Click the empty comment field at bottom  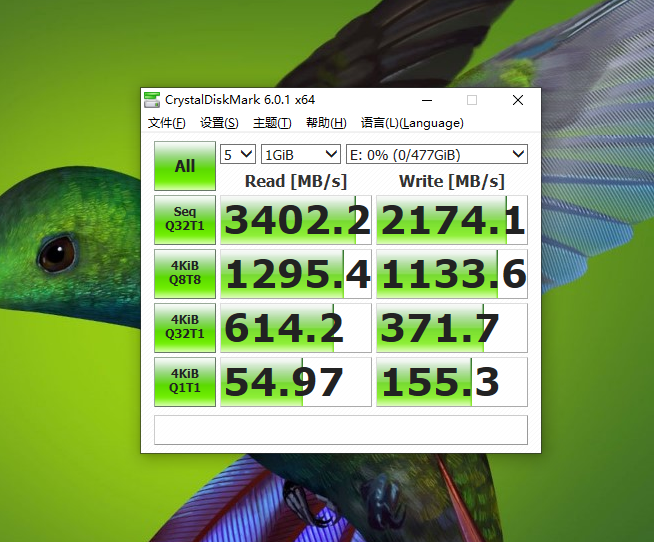[341, 430]
